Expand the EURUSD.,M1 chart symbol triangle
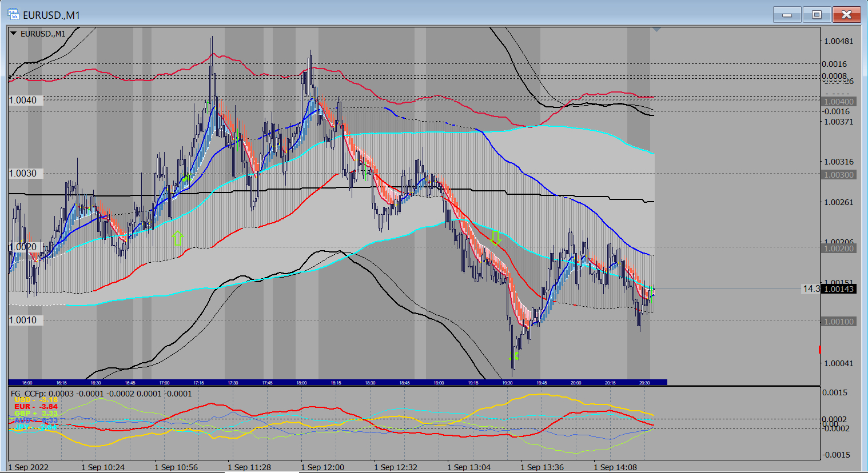This screenshot has height=473, width=868. tap(14, 34)
